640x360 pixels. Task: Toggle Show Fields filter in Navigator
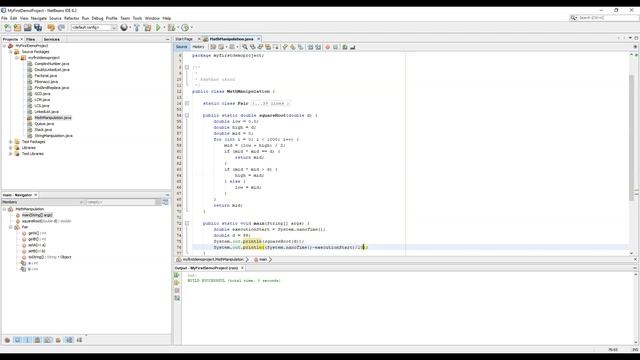[x=18, y=340]
